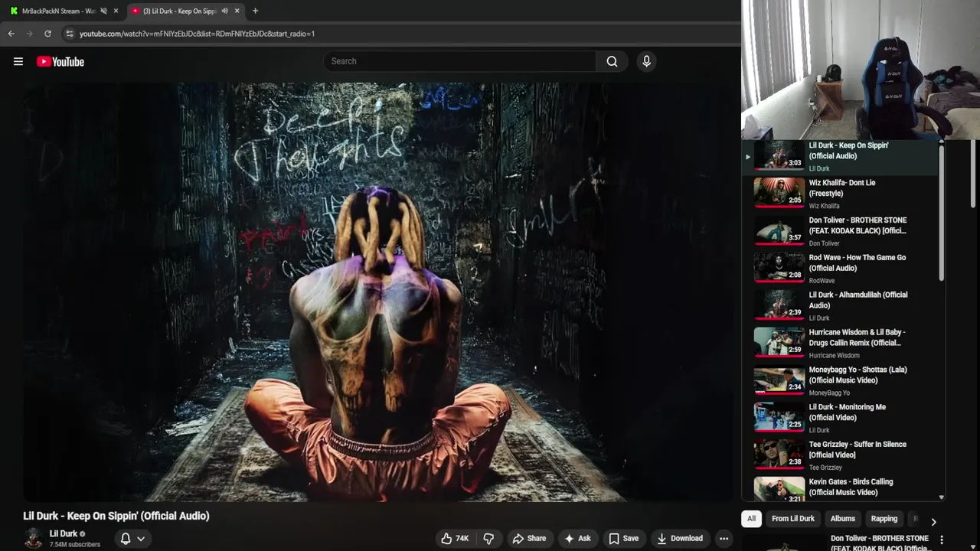This screenshot has height=551, width=980.
Task: Click the 7.54M subscribers text
Action: point(75,545)
